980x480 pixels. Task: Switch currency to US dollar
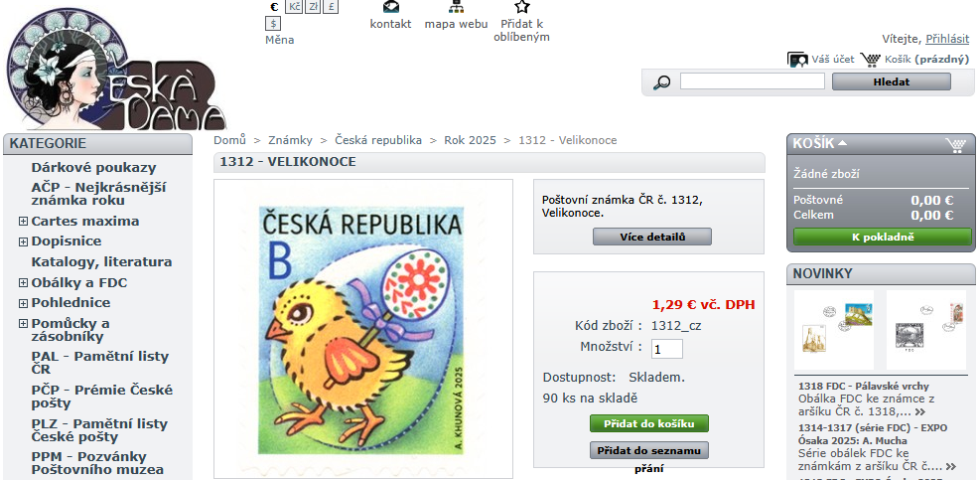coord(272,24)
